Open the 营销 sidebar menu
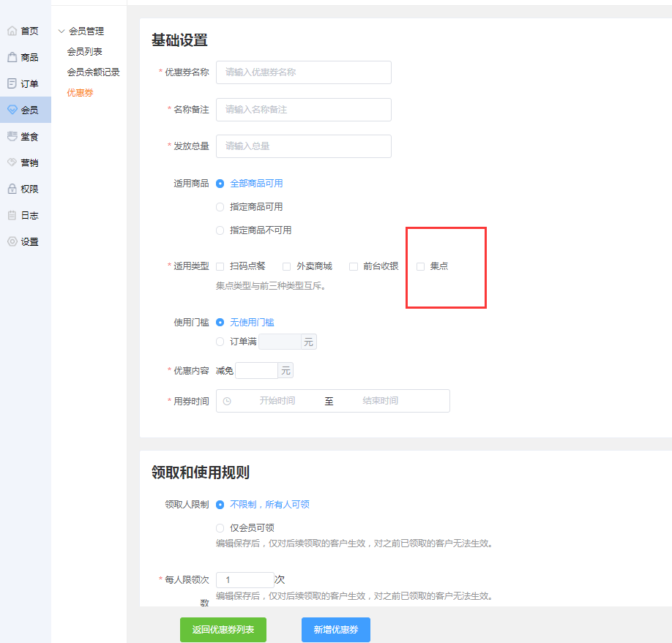672x643 pixels. tap(26, 162)
